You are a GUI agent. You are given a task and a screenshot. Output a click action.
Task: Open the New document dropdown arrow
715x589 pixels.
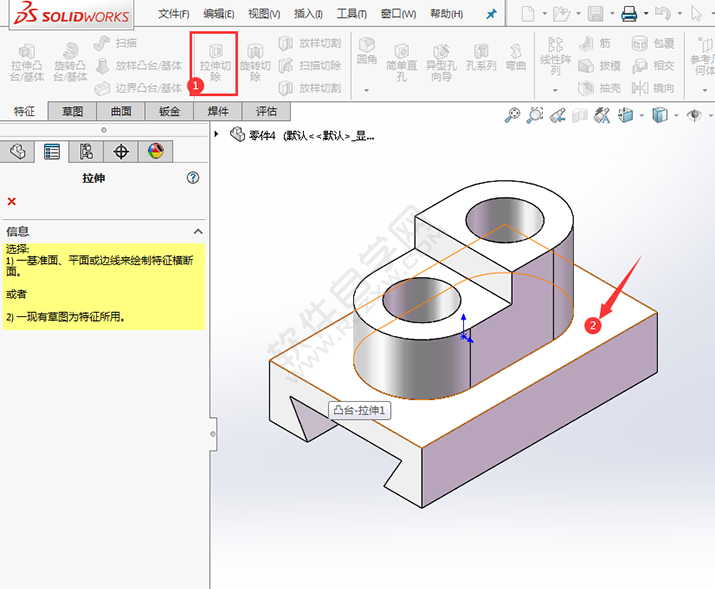(x=544, y=14)
